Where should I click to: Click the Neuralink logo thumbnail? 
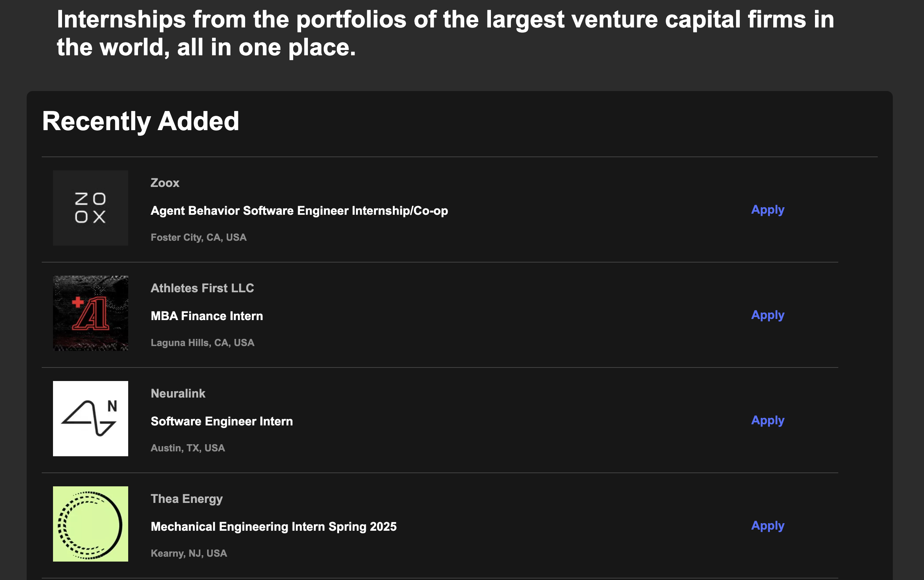point(91,419)
